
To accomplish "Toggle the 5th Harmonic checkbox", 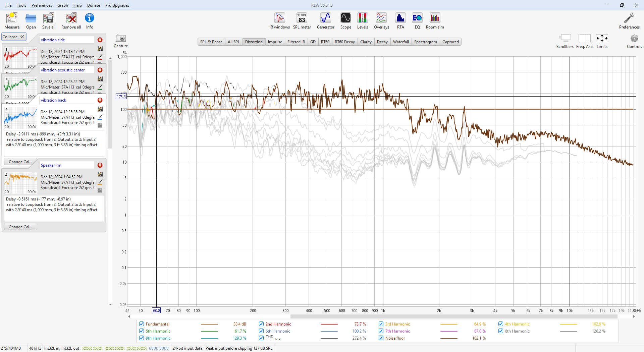I will tap(142, 331).
